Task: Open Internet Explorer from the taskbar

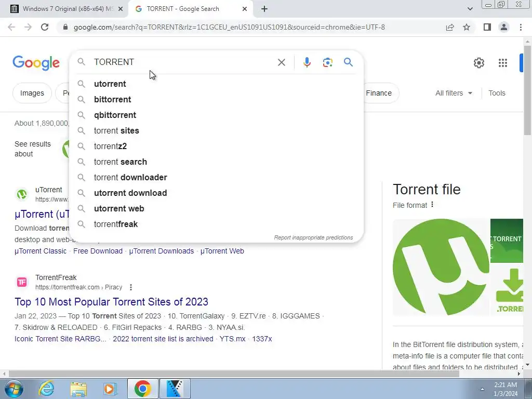Action: click(x=46, y=389)
